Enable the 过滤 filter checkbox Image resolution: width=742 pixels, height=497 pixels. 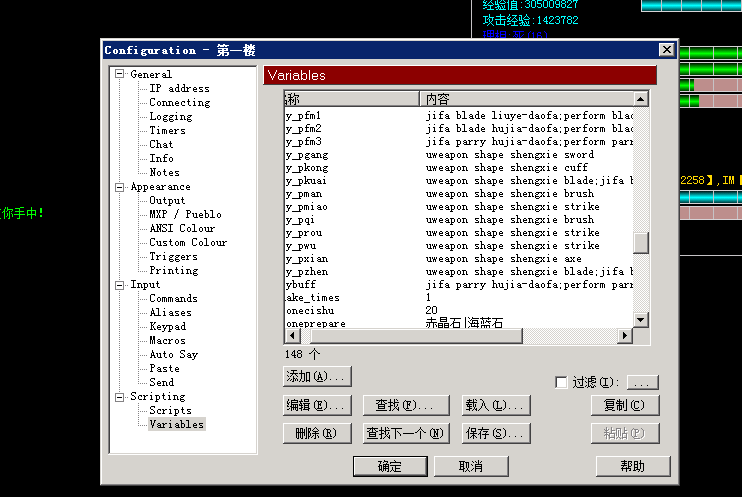[561, 382]
